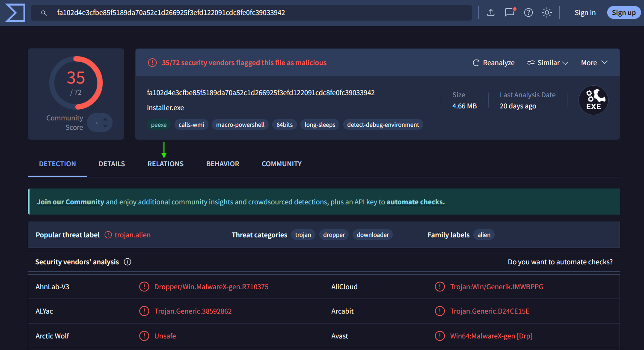644x350 pixels.
Task: Click the peexe tag
Action: point(159,125)
